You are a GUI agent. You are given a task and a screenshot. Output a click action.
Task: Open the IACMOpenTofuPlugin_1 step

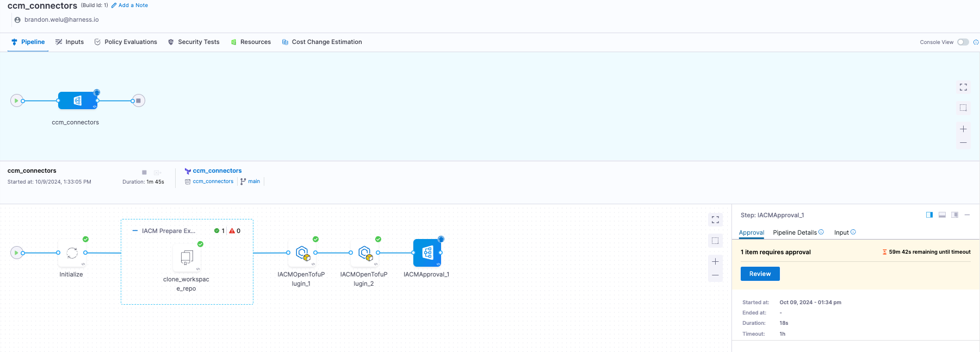pyautogui.click(x=302, y=253)
